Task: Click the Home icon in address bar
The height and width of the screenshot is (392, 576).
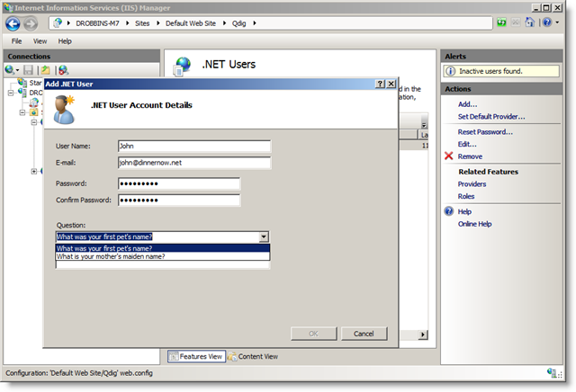Action: (530, 22)
